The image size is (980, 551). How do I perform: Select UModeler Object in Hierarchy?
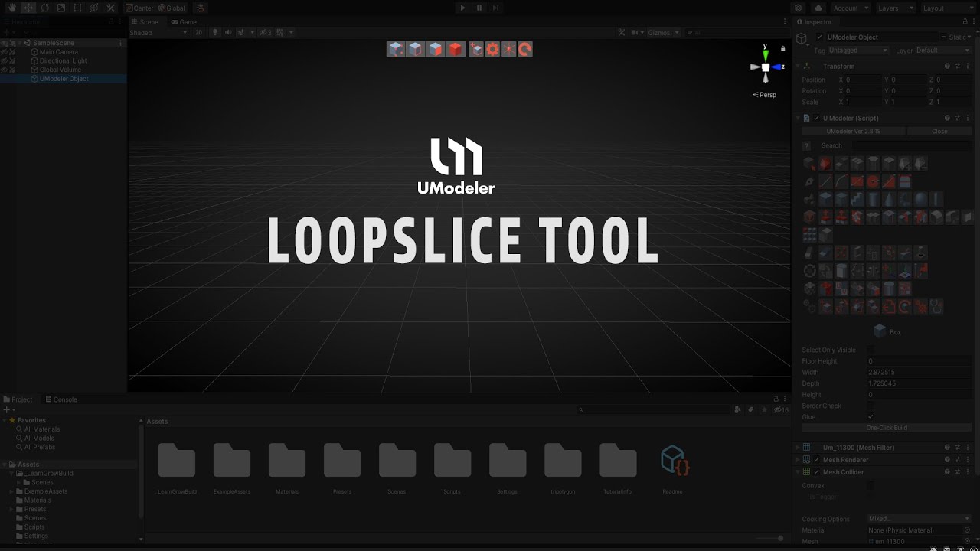64,79
